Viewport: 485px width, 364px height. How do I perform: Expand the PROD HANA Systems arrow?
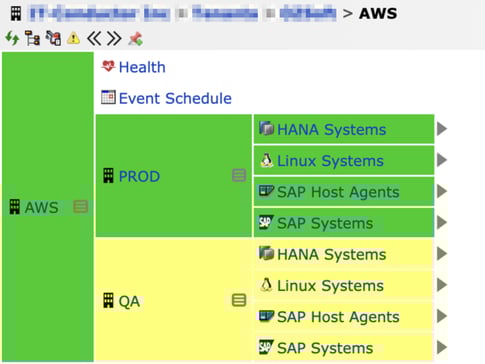coord(442,129)
